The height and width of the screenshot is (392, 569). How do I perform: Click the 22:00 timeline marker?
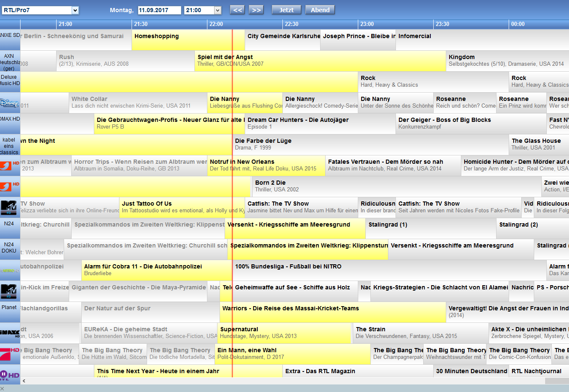pyautogui.click(x=216, y=24)
